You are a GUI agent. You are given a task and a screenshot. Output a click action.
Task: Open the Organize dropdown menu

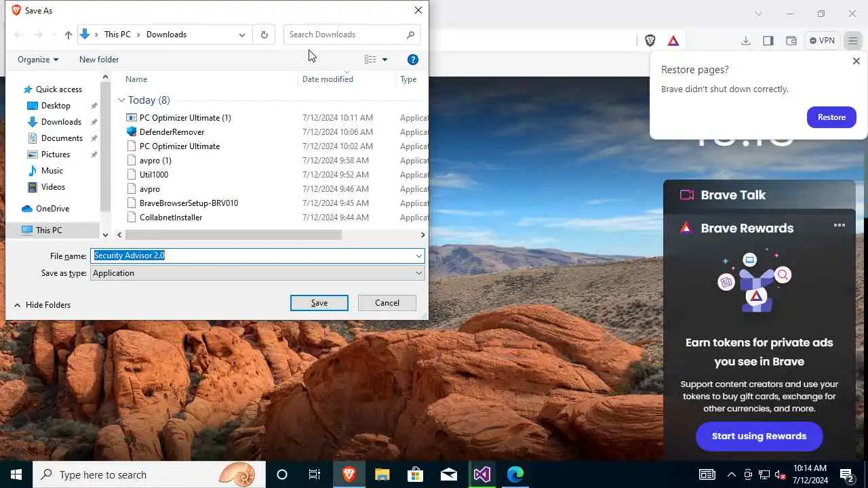pyautogui.click(x=38, y=60)
